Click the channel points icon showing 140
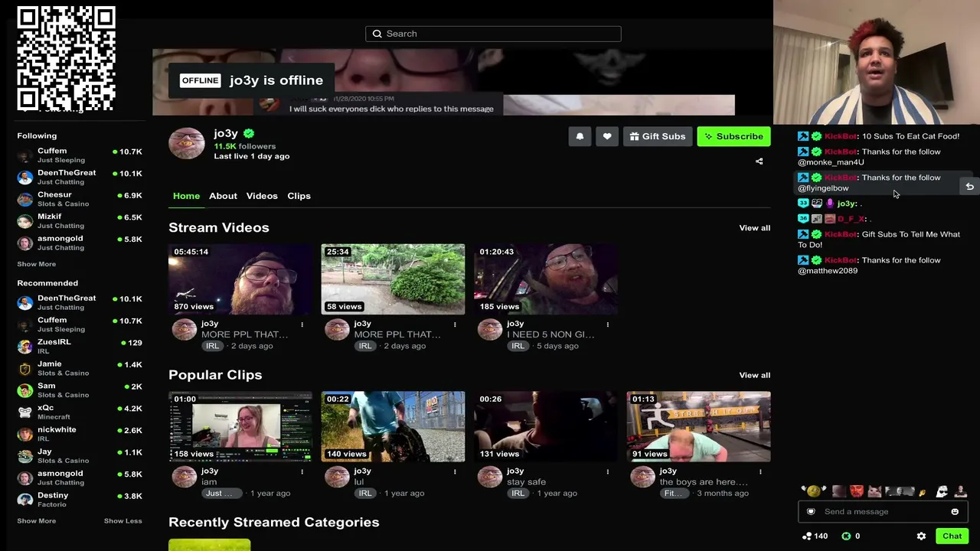The image size is (980, 551). point(807,536)
